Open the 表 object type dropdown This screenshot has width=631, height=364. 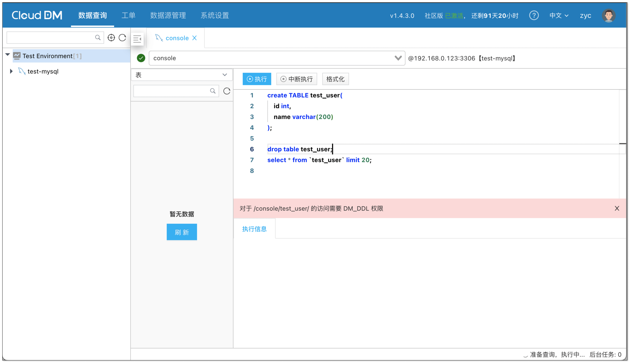[x=182, y=75]
